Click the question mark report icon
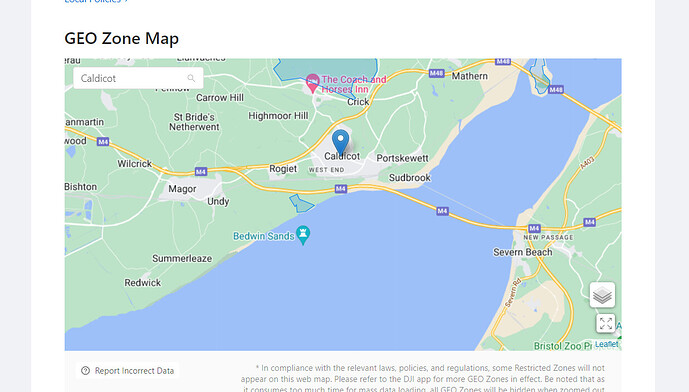Image resolution: width=689 pixels, height=392 pixels. (x=85, y=371)
